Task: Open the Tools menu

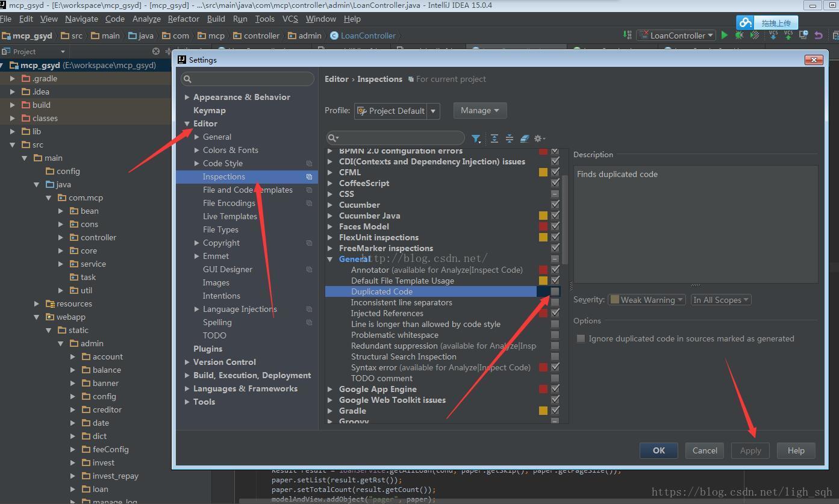Action: pyautogui.click(x=264, y=19)
